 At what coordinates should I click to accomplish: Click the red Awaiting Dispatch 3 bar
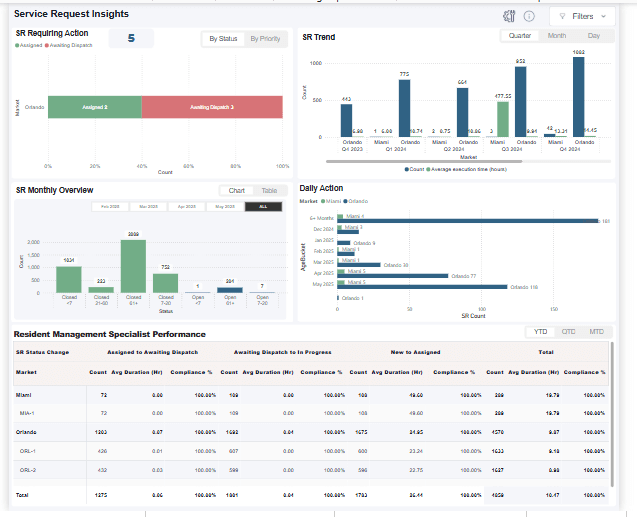[212, 106]
